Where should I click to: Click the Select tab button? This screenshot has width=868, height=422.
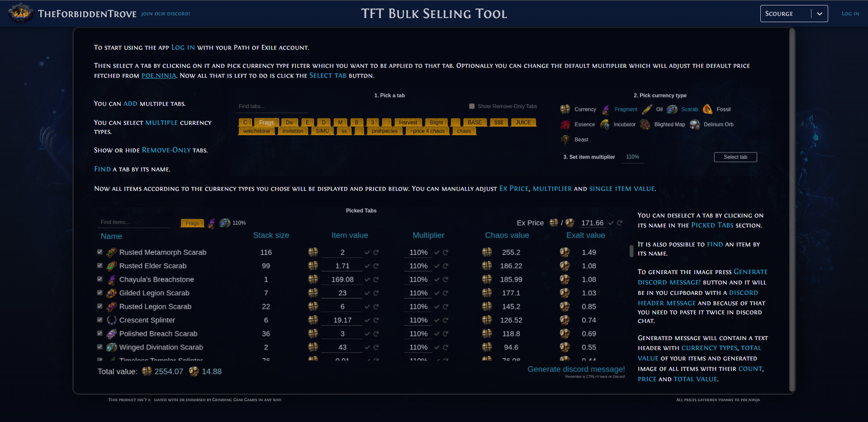click(x=735, y=157)
